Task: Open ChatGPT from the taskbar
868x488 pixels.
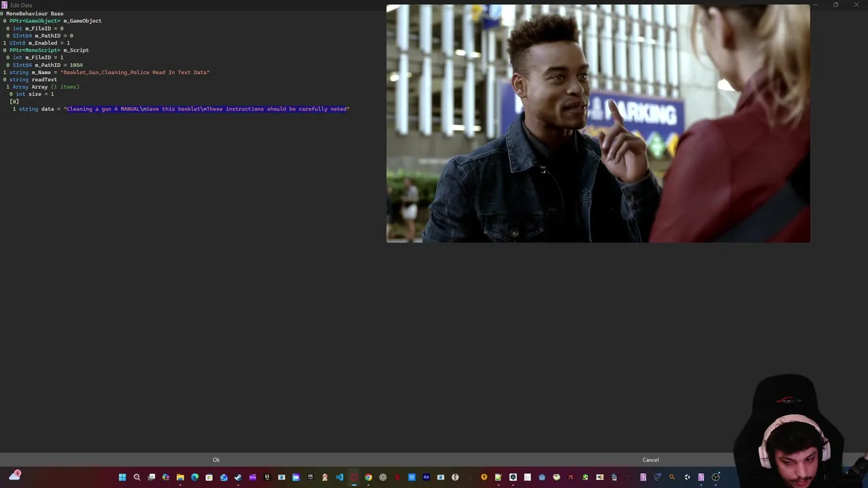Action: click(383, 477)
